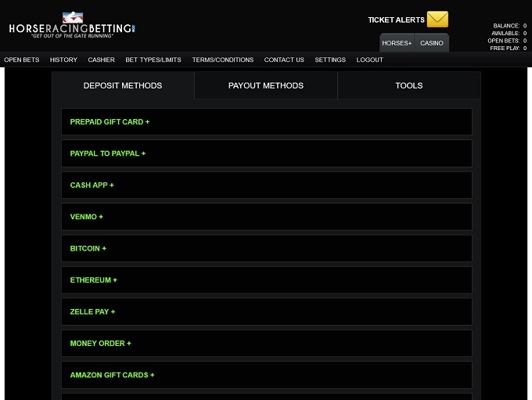Open the History menu item

pyautogui.click(x=63, y=59)
